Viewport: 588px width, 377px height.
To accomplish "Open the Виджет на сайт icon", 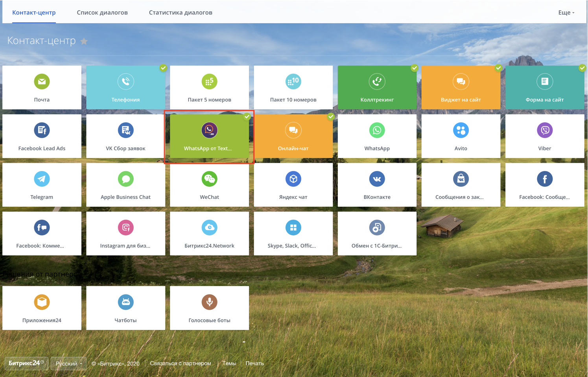I will [461, 81].
